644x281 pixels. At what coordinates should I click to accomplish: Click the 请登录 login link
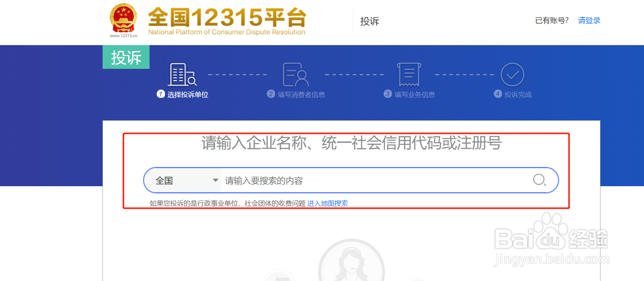click(x=589, y=21)
